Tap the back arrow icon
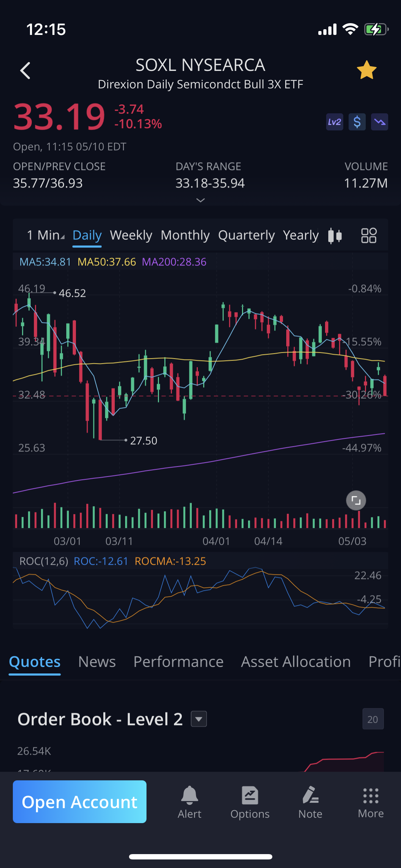 coord(25,70)
